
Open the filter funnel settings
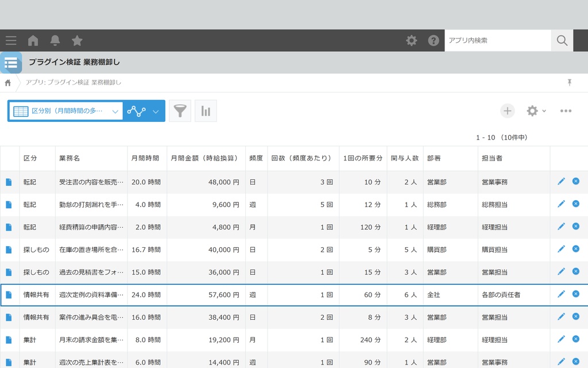point(180,111)
